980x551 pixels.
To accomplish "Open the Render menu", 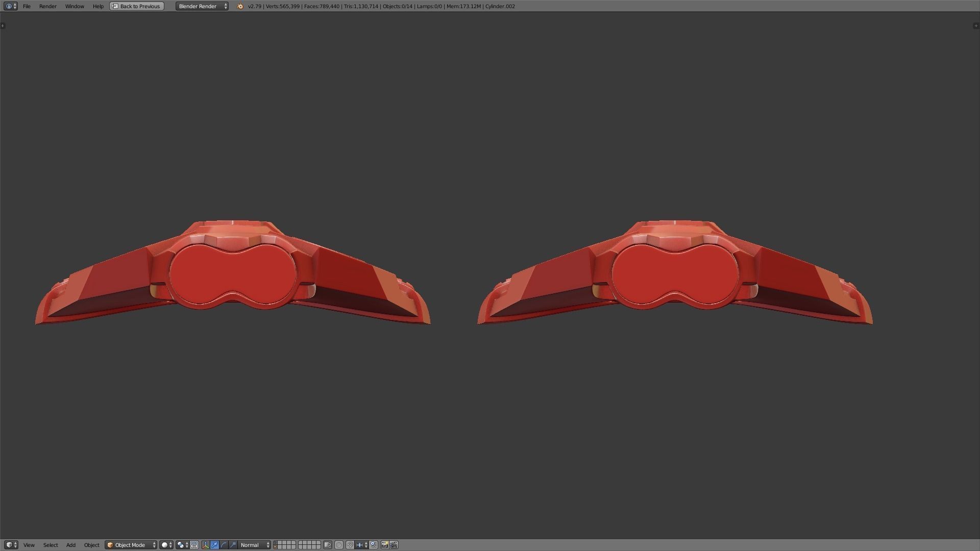I will point(47,6).
